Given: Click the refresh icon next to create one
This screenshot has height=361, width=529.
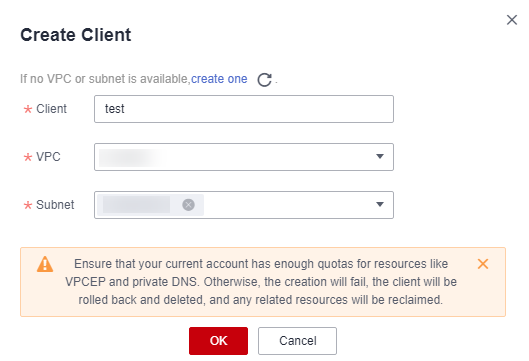Looking at the screenshot, I should 264,80.
